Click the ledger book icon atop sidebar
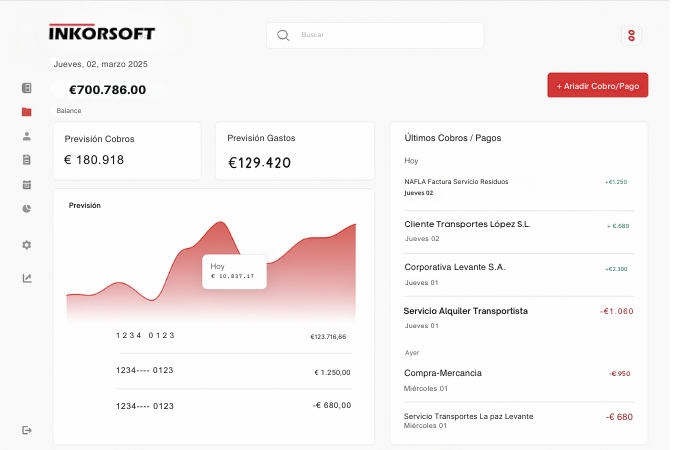The height and width of the screenshot is (450, 675). (27, 88)
